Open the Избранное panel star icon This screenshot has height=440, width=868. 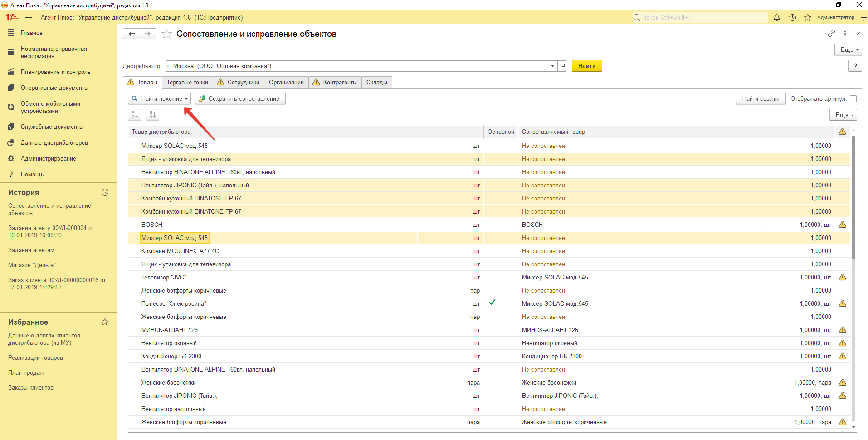[105, 322]
